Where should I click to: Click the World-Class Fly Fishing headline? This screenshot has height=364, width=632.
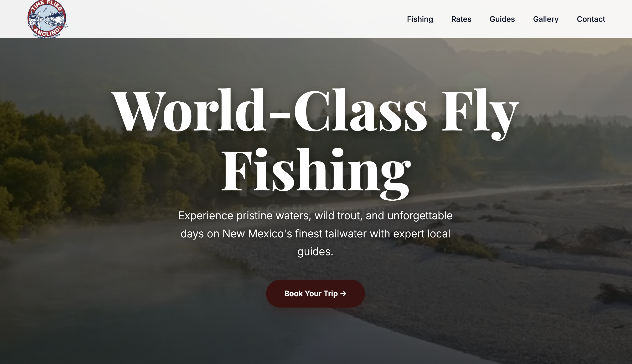click(x=315, y=143)
